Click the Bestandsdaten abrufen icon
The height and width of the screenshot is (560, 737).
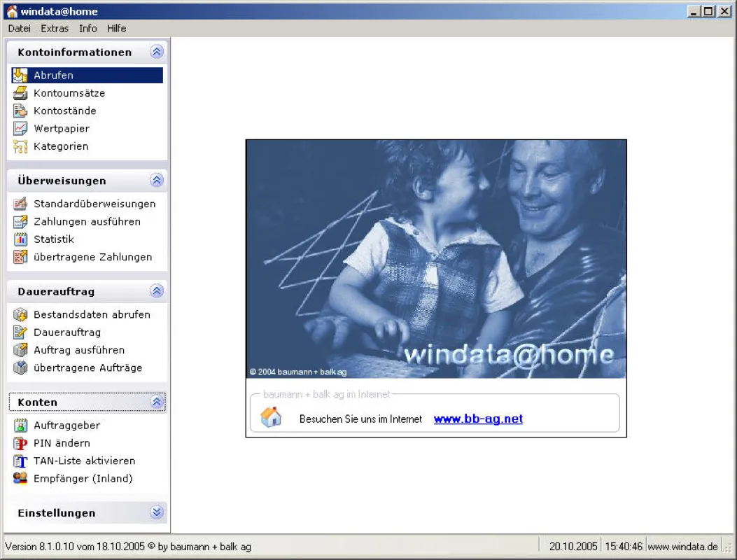pyautogui.click(x=20, y=314)
